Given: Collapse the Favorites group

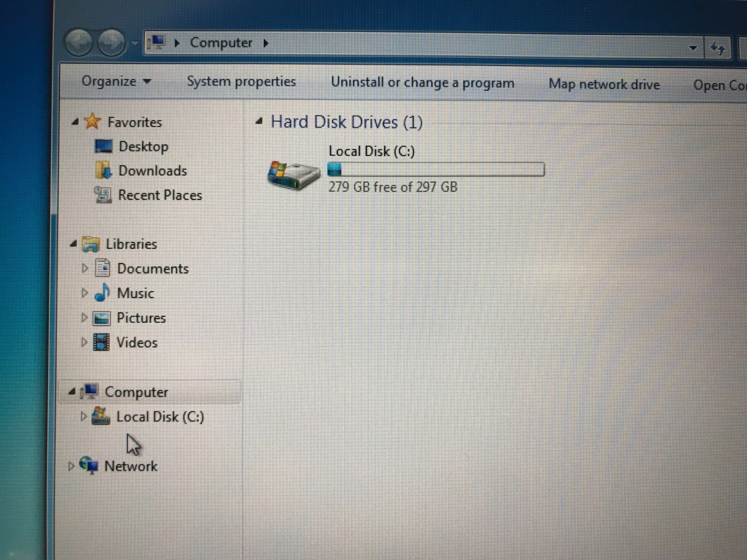Looking at the screenshot, I should [75, 122].
